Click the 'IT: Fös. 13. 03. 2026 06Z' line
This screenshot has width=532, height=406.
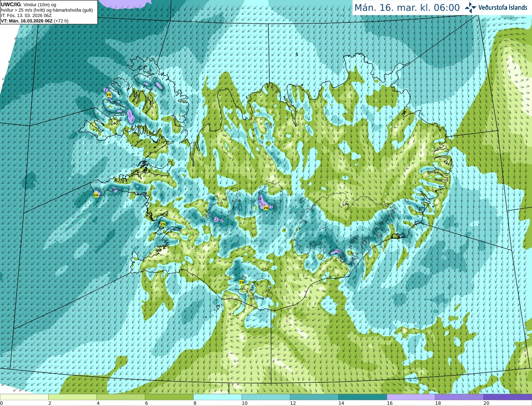pos(26,15)
